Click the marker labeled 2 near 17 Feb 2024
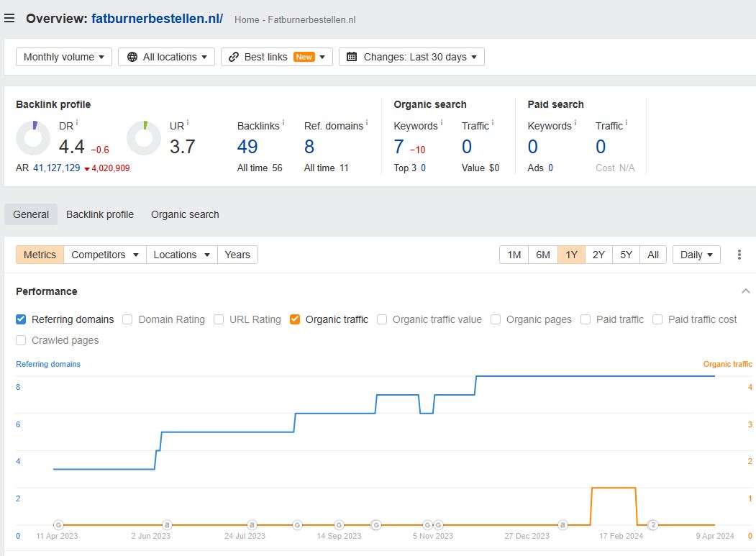Viewport: 756px width, 556px height. (x=653, y=524)
